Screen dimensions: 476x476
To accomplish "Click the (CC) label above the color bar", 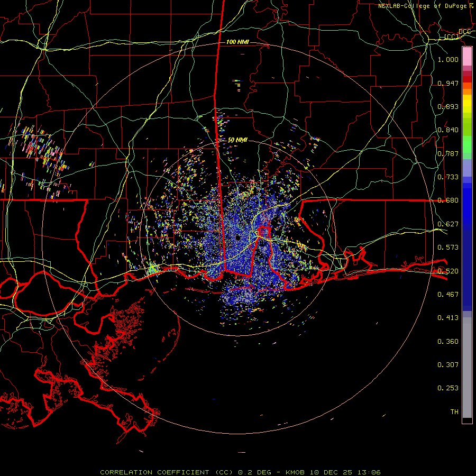I will (x=452, y=37).
